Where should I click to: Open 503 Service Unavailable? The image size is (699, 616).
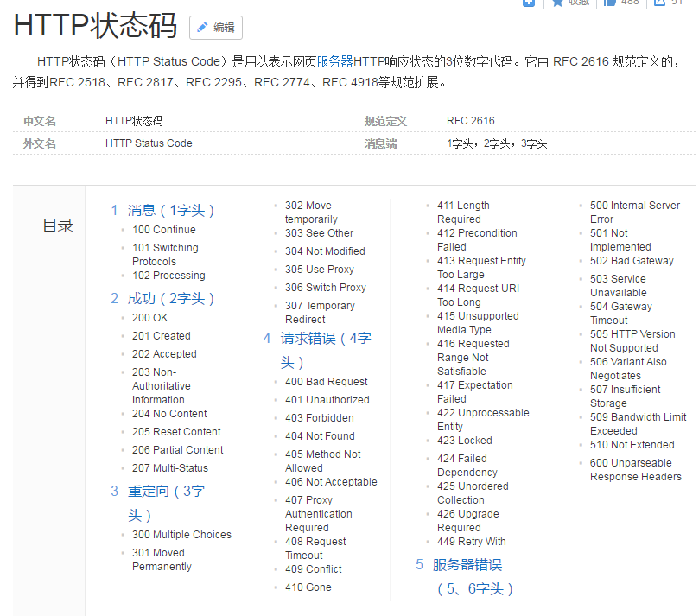[619, 286]
